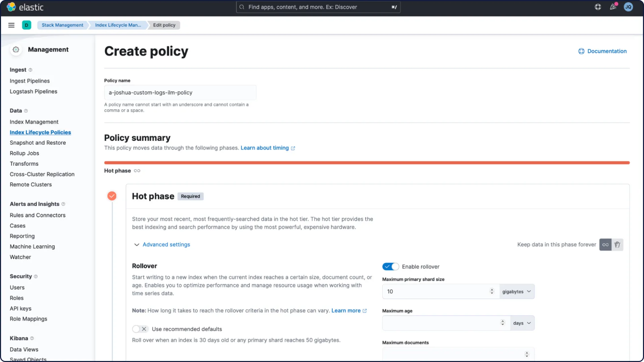Toggle Use recommended defaults switch
This screenshot has height=362, width=644.
coord(140,329)
